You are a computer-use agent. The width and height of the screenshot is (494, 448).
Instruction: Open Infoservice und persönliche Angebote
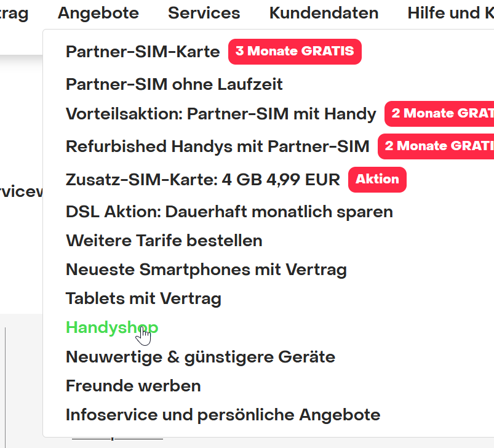tap(223, 415)
